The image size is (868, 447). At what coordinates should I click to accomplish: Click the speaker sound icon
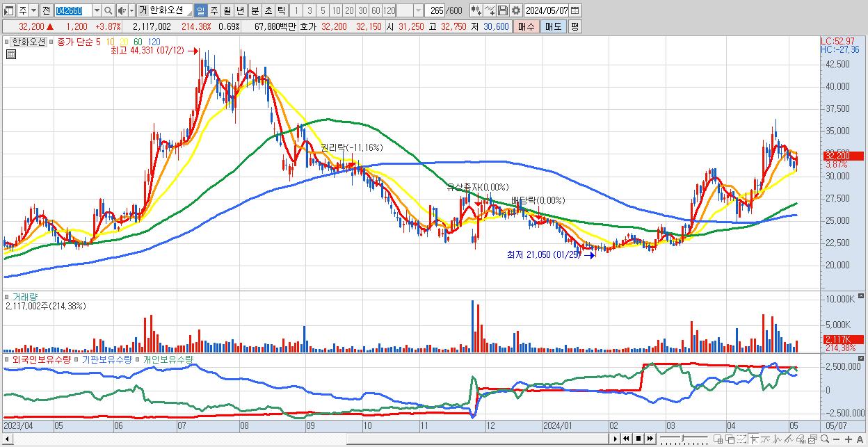(122, 10)
